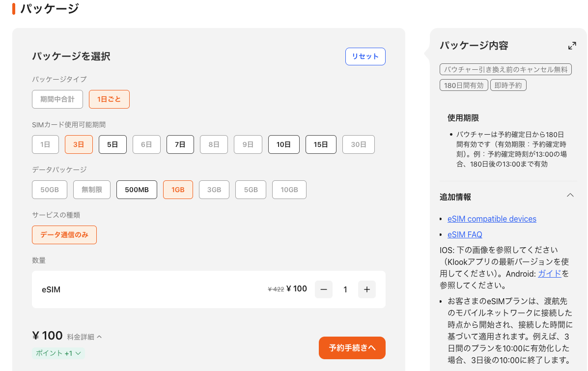This screenshot has width=588, height=371.
Task: Open the eSIM compatible devices link
Action: point(492,219)
